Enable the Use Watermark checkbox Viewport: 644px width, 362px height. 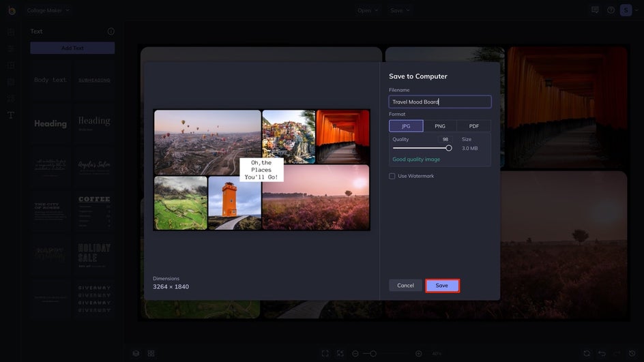(x=392, y=176)
